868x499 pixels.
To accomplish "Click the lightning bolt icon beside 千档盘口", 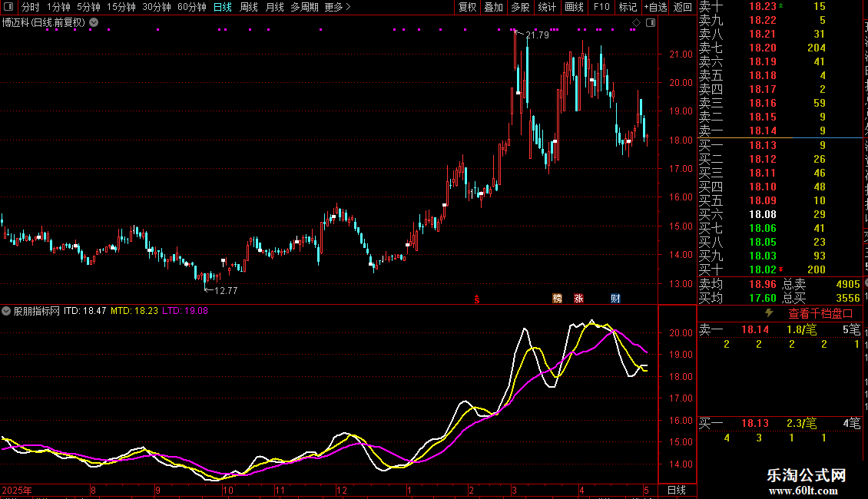I will pyautogui.click(x=769, y=312).
